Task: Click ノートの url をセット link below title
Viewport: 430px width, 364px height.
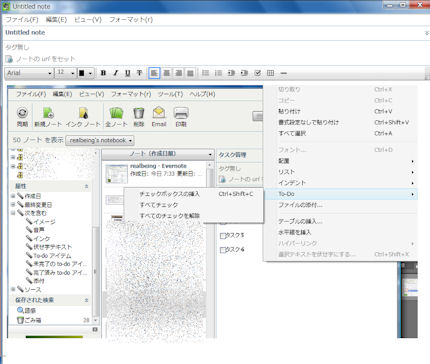Action: 46,59
